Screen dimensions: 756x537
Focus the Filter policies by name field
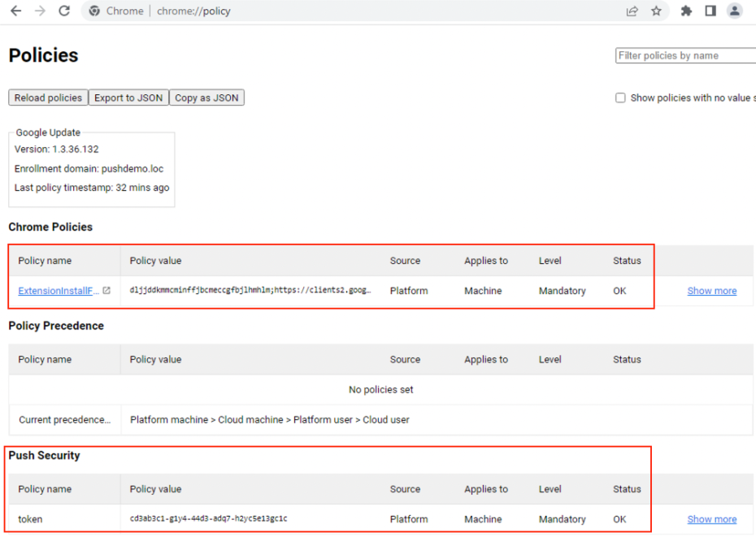pyautogui.click(x=685, y=55)
